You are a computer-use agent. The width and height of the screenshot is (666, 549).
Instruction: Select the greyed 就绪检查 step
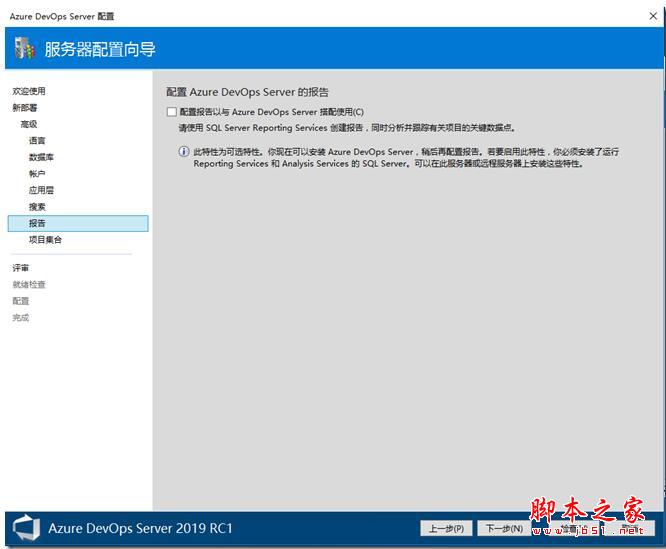click(29, 284)
